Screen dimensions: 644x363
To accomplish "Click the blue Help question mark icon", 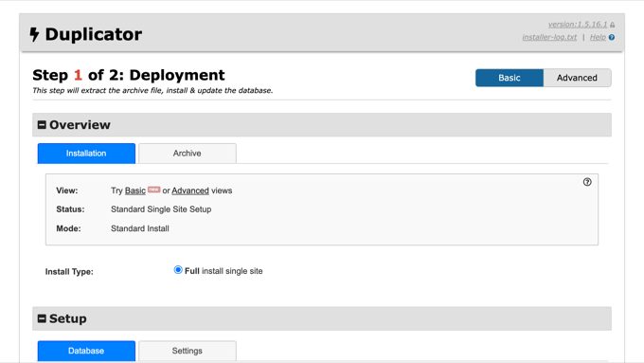I will coord(612,37).
